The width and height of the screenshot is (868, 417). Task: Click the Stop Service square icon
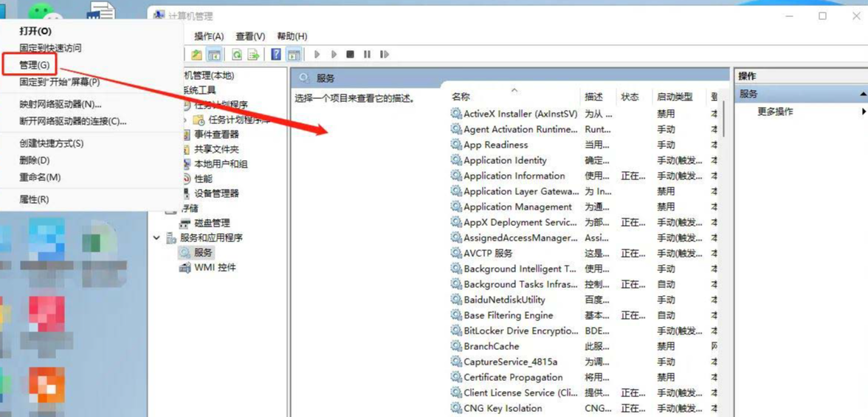[x=350, y=55]
